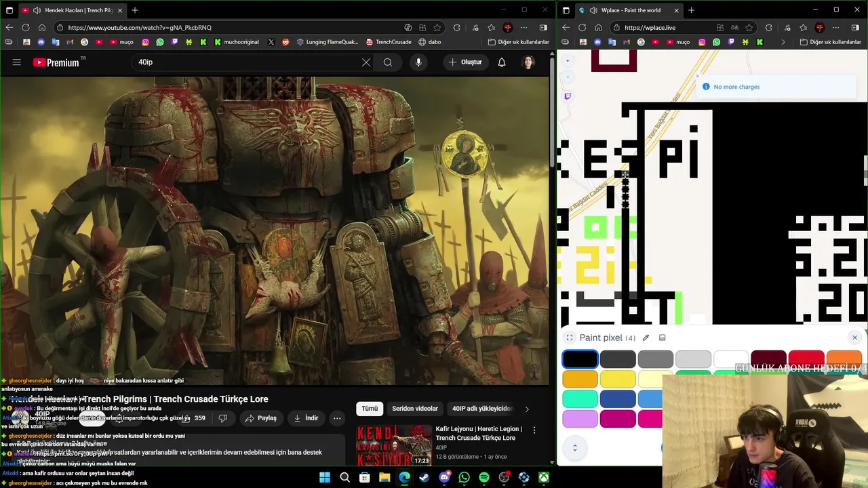Select the eyedropper color picker tool
The height and width of the screenshot is (488, 868).
tap(646, 338)
